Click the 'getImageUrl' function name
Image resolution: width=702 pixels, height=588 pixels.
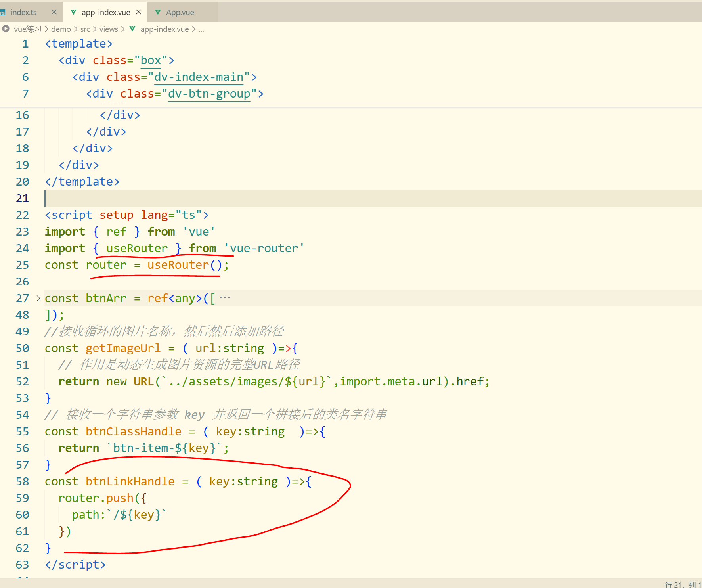tap(123, 348)
